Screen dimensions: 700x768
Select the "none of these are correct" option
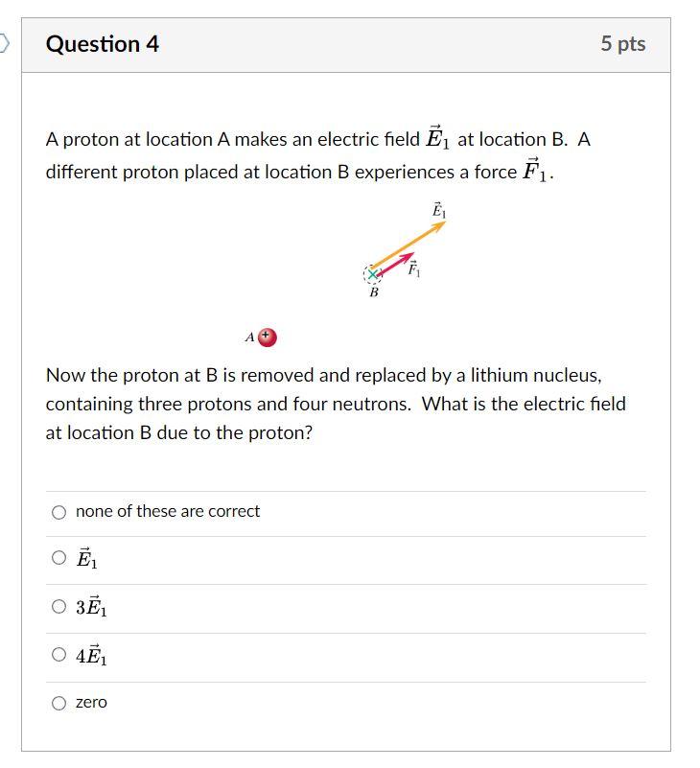58,512
